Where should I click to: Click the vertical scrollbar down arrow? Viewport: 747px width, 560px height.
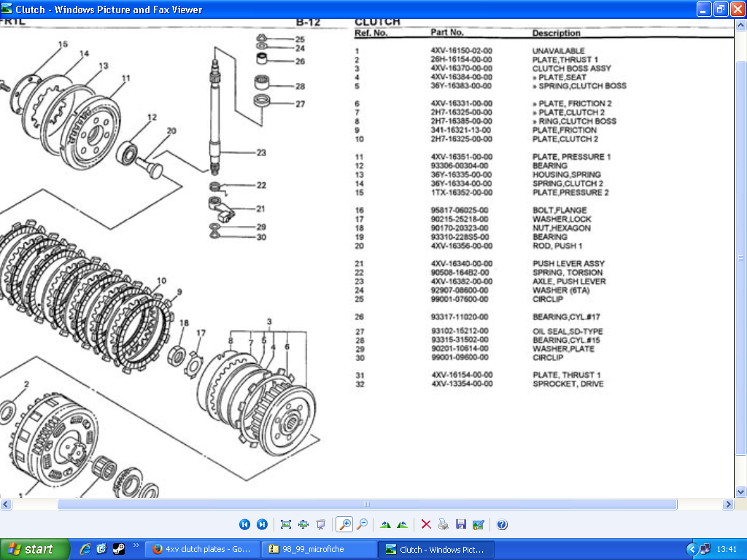(740, 492)
